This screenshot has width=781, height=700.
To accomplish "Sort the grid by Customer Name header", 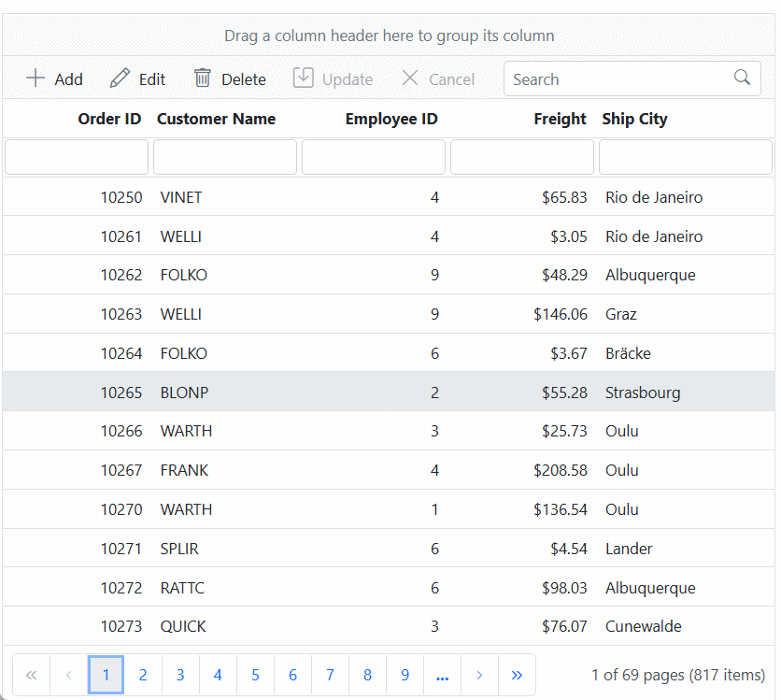I will tap(216, 119).
